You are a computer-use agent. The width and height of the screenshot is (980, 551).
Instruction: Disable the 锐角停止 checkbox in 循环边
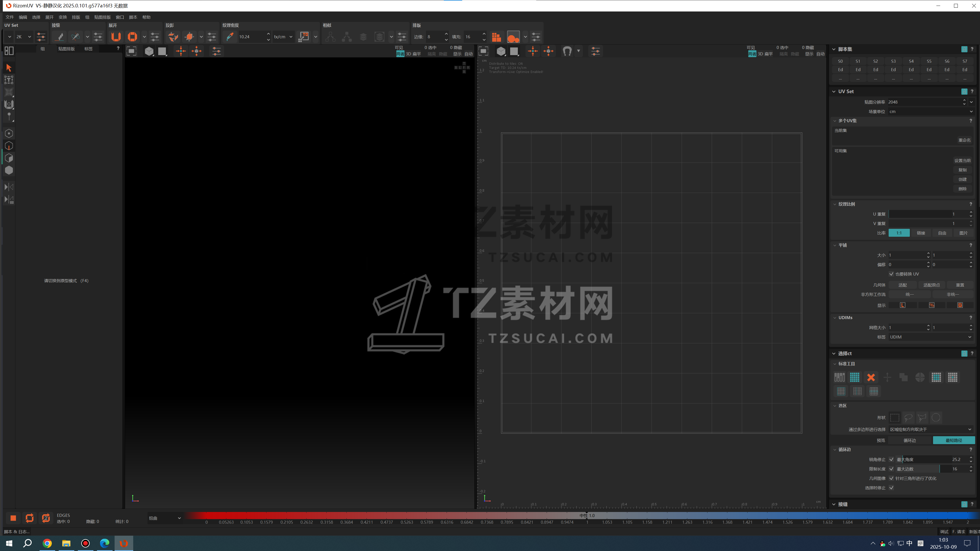tap(891, 459)
